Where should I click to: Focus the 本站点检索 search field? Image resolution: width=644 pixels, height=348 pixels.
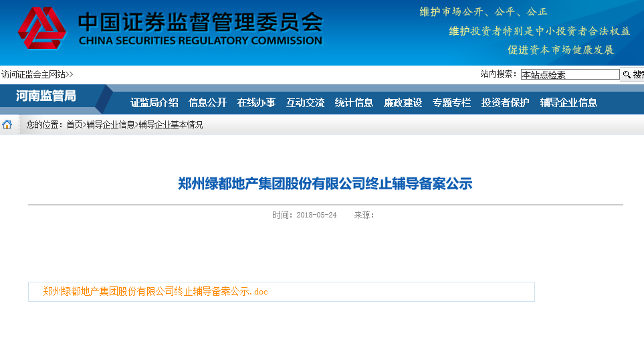click(570, 74)
